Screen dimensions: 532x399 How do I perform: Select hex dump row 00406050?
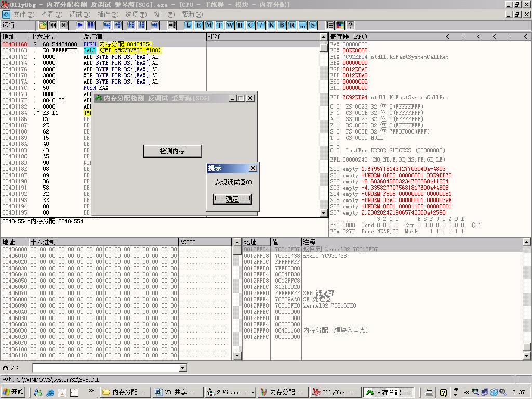click(x=116, y=280)
